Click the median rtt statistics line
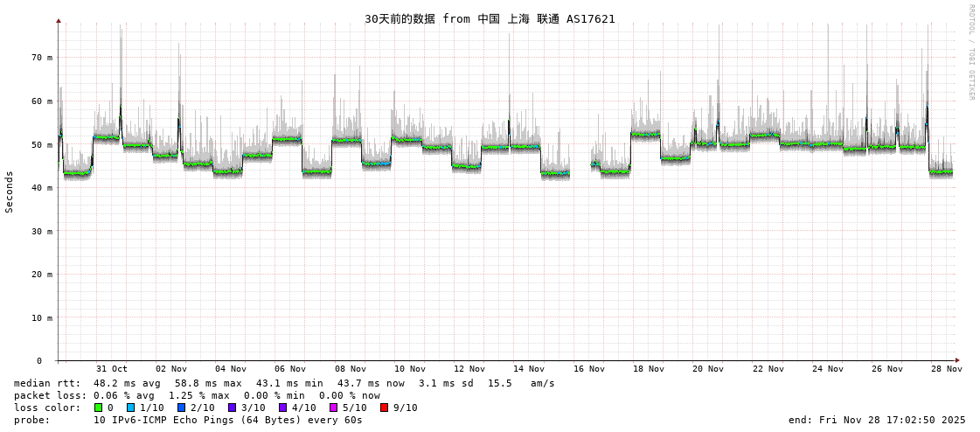This screenshot has height=432, width=980. (284, 383)
